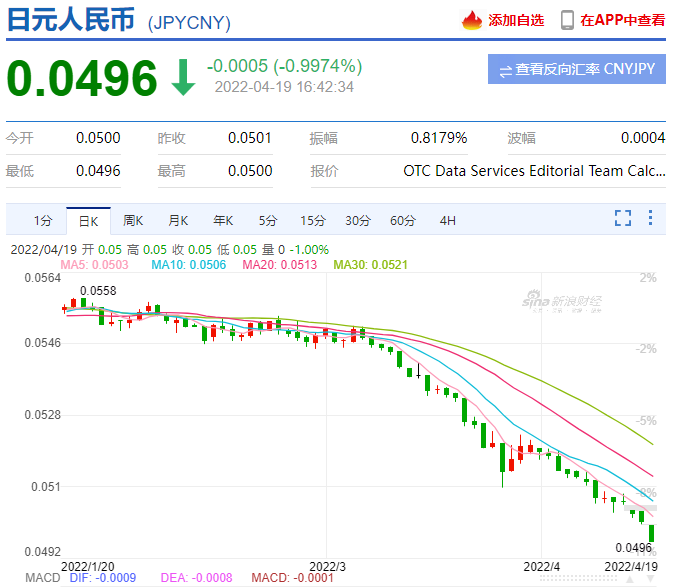Viewport: 676px width, 587px height.
Task: Open the three-dot chart options menu
Action: (x=651, y=218)
